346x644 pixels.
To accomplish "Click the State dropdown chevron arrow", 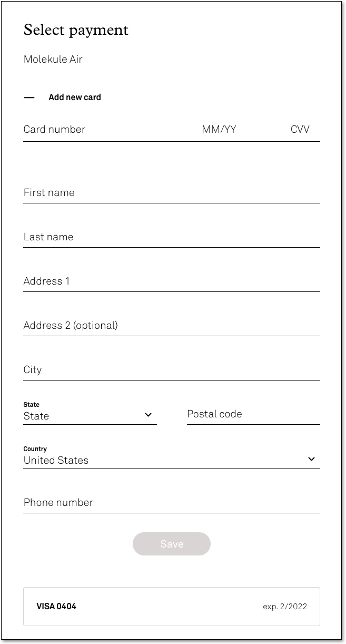I will click(x=148, y=415).
